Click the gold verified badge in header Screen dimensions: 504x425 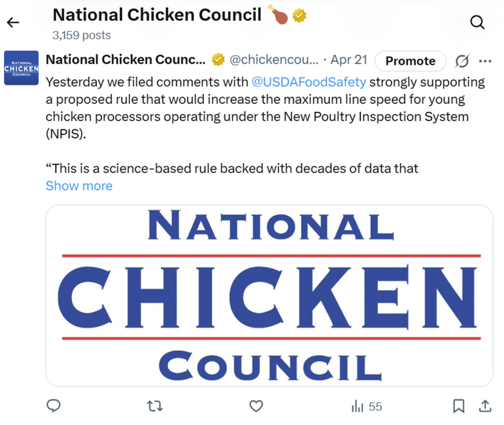point(299,15)
